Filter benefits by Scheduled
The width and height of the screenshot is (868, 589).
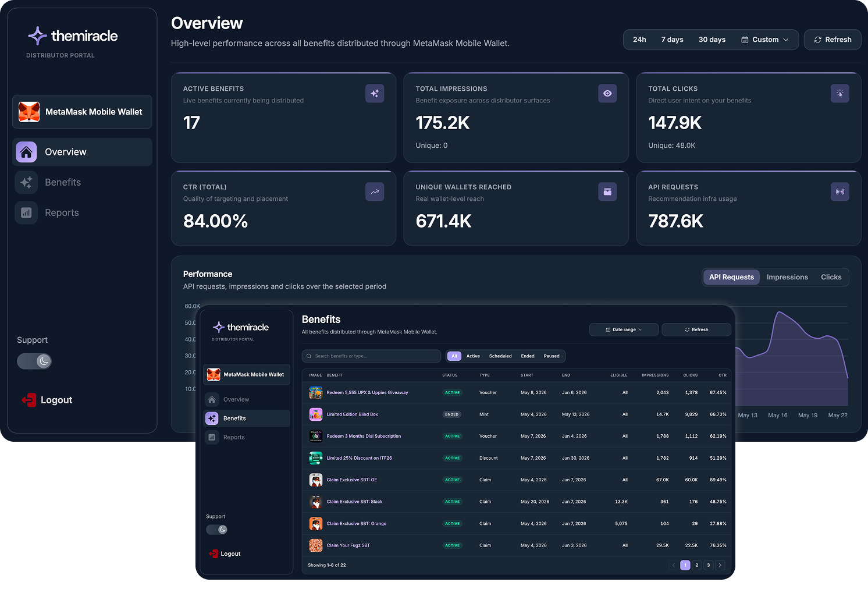500,356
